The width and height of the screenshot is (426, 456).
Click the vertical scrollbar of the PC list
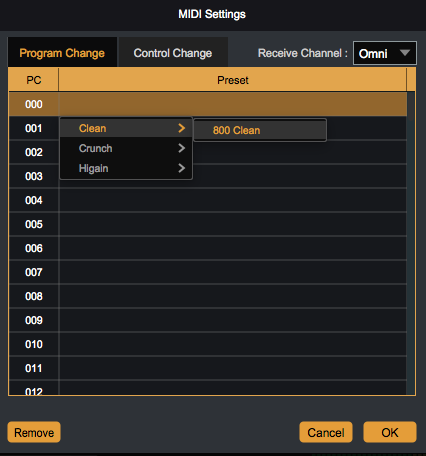(411, 243)
